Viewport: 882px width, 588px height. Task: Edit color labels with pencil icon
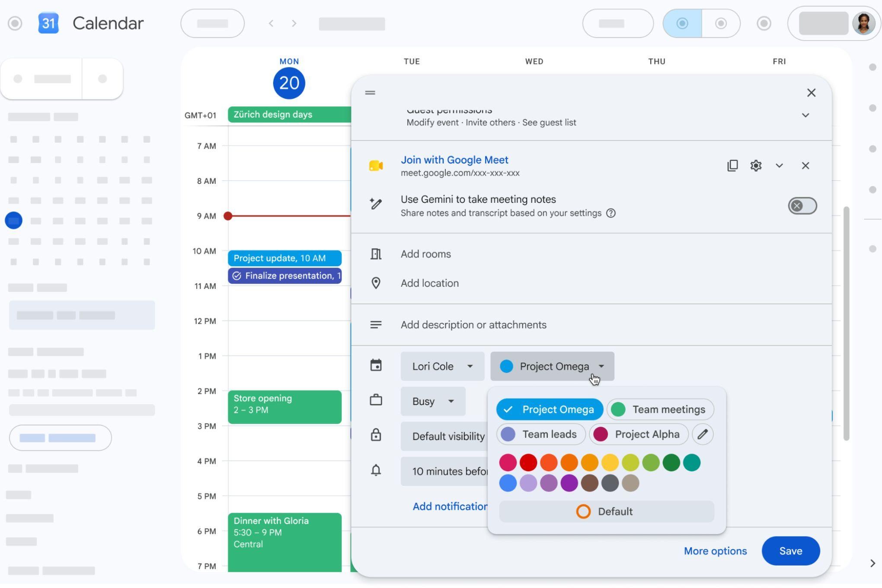703,434
